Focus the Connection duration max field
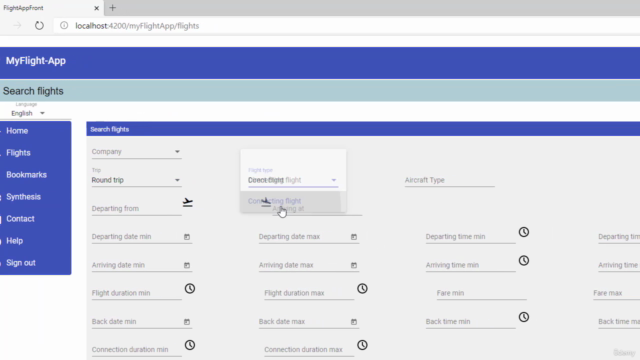Screen dimensions: 640x360 click(x=309, y=350)
